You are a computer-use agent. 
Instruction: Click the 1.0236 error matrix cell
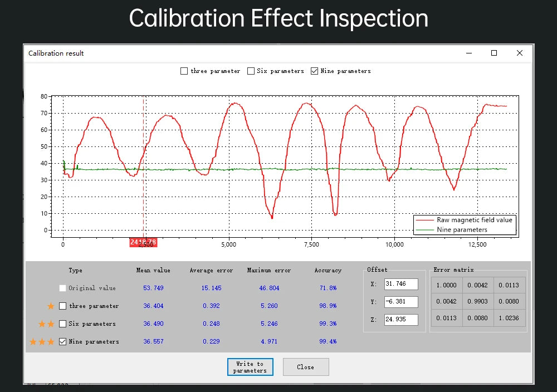(509, 318)
